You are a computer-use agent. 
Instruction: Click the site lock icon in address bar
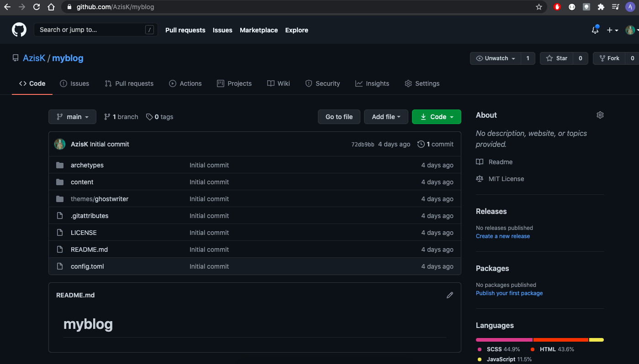[x=69, y=7]
